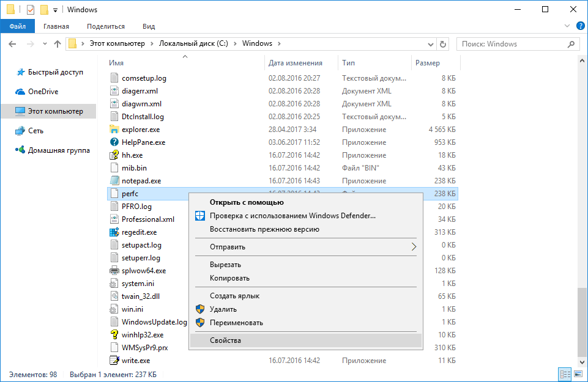
Task: Switch to details view layout icon
Action: [x=565, y=374]
